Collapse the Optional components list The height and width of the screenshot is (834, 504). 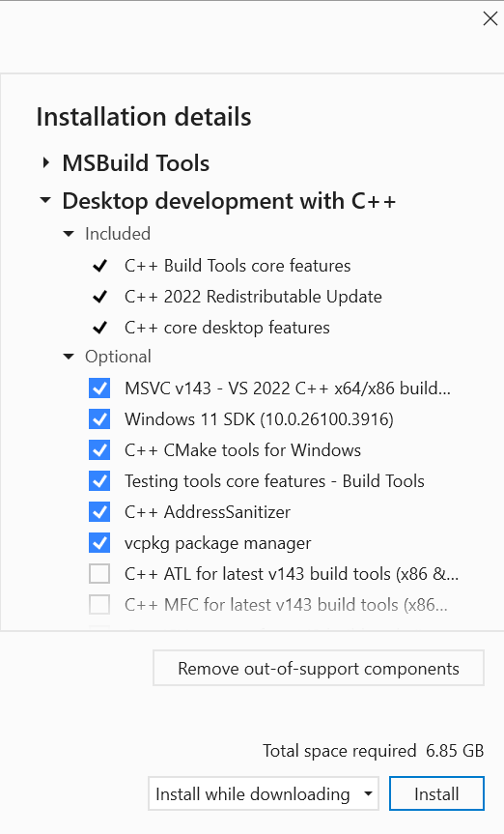[69, 357]
